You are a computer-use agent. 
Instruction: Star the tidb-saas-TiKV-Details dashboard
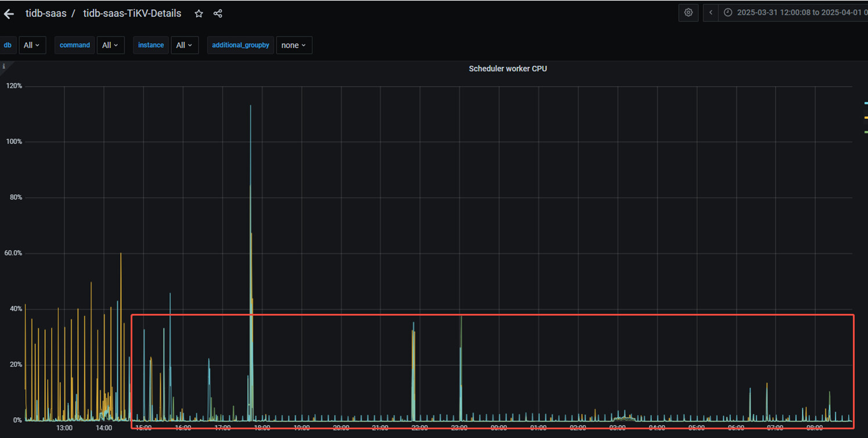(199, 13)
